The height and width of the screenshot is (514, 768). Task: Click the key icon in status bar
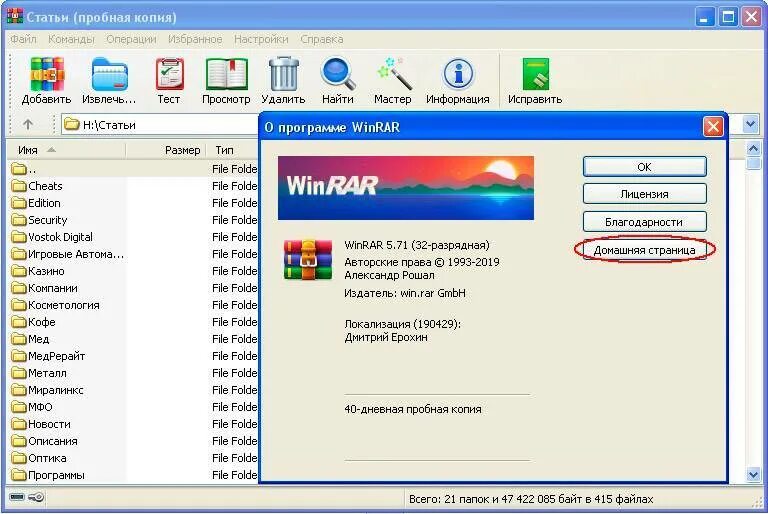click(x=36, y=497)
